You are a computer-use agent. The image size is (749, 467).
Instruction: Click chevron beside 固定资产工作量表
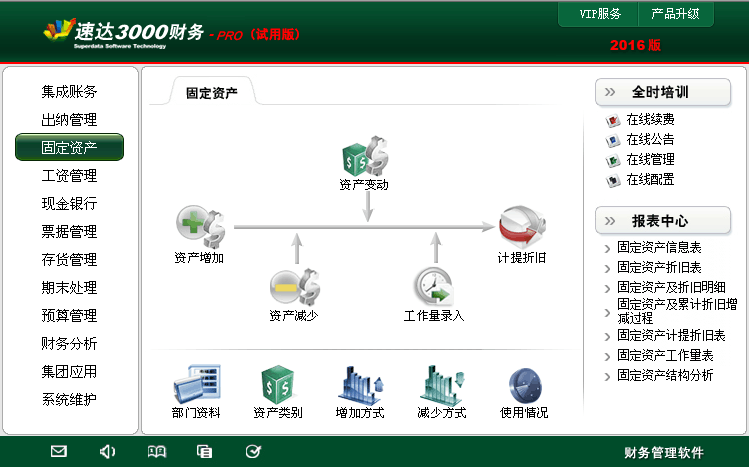607,357
